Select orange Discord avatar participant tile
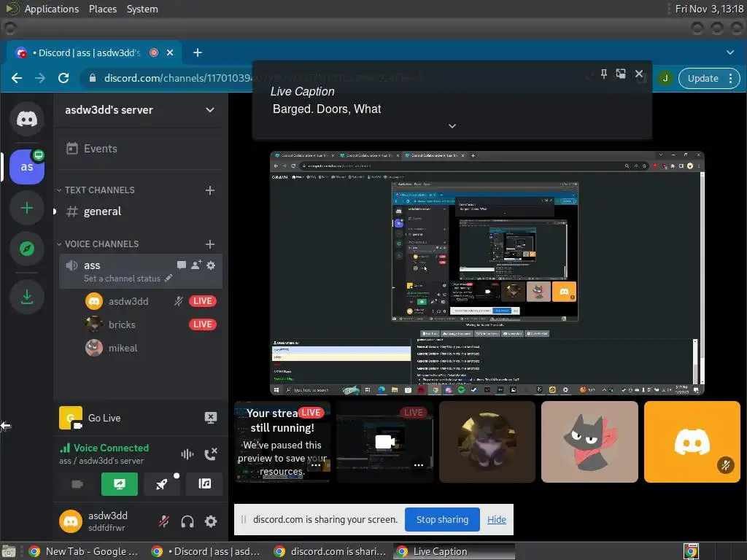 point(692,442)
